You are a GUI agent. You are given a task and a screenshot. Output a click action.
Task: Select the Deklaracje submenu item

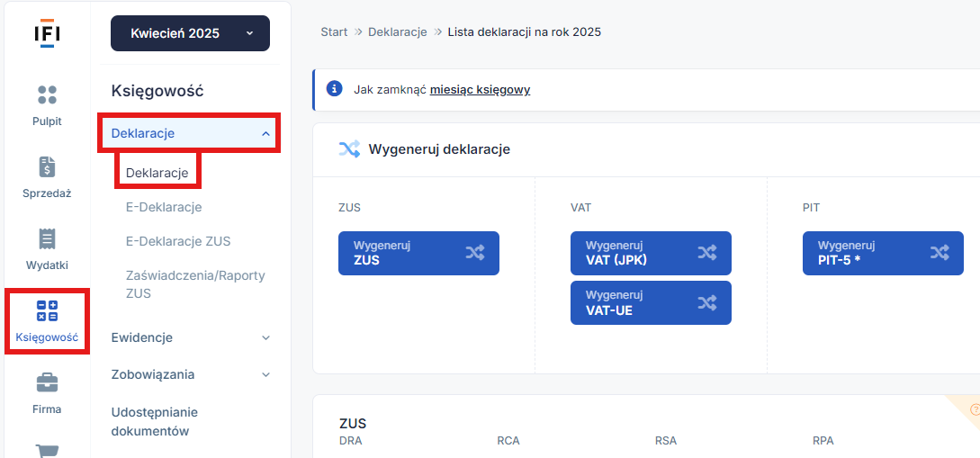[157, 173]
